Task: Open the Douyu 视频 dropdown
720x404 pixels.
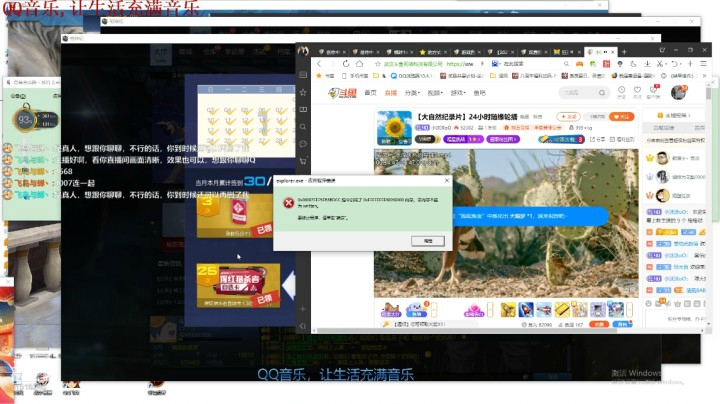Action: coord(435,93)
